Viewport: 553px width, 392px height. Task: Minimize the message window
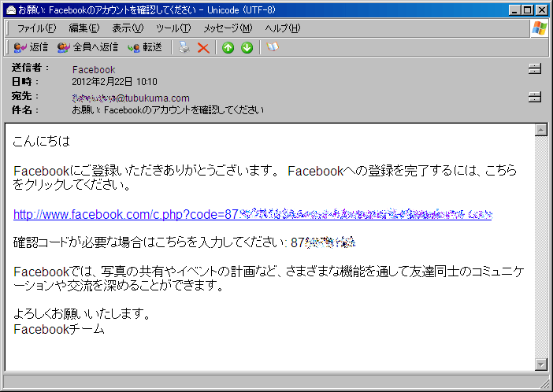(515, 10)
